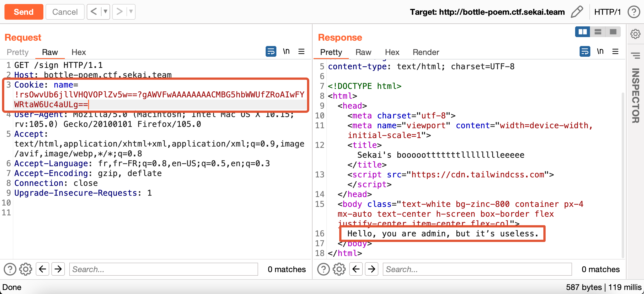Click the 'Done' status text
The image size is (644, 294).
(12, 287)
